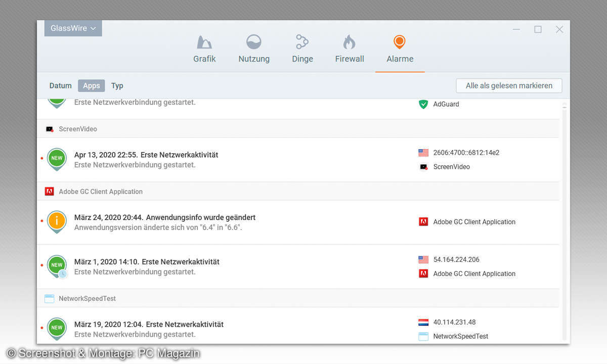Click Adobe icon in the März 24 alert row

pos(423,222)
